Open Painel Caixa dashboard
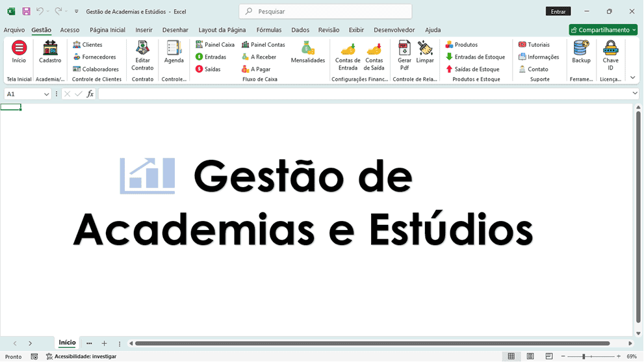 pyautogui.click(x=215, y=44)
